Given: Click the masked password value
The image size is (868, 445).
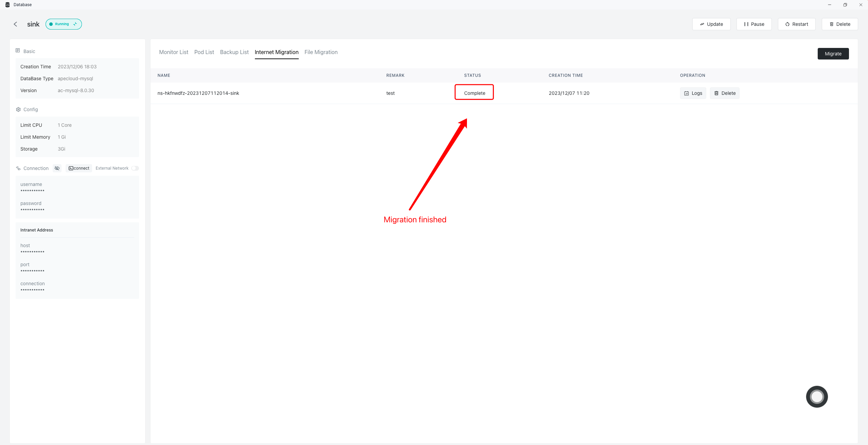Looking at the screenshot, I should (x=32, y=210).
